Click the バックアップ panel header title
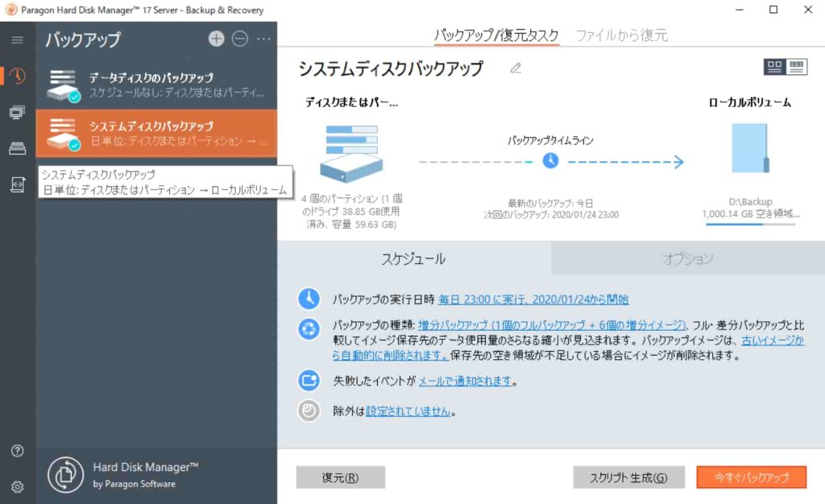Viewport: 825px width, 504px height. point(83,39)
